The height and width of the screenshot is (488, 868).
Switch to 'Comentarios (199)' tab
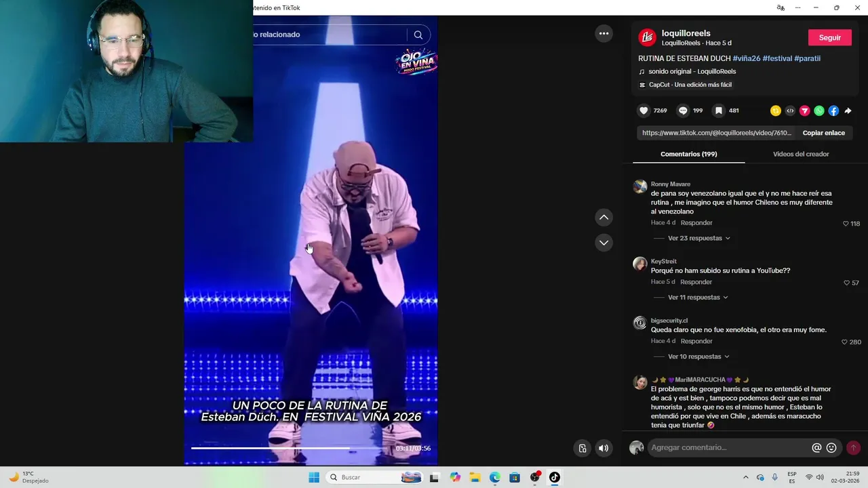(688, 154)
